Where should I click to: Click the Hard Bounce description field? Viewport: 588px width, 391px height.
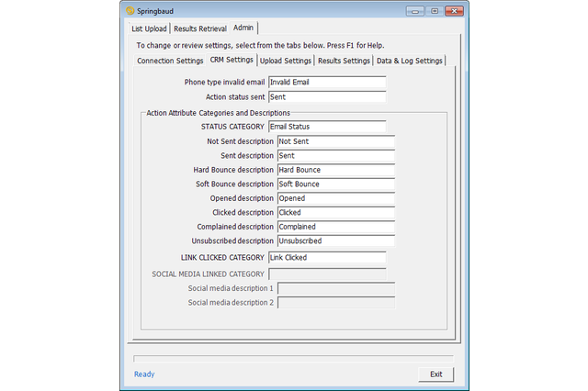[335, 170]
